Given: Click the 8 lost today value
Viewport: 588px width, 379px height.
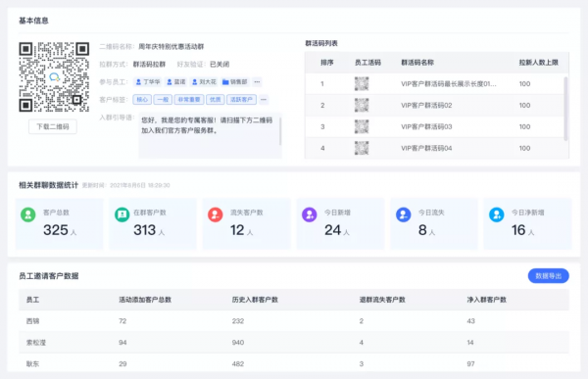Looking at the screenshot, I should click(422, 230).
